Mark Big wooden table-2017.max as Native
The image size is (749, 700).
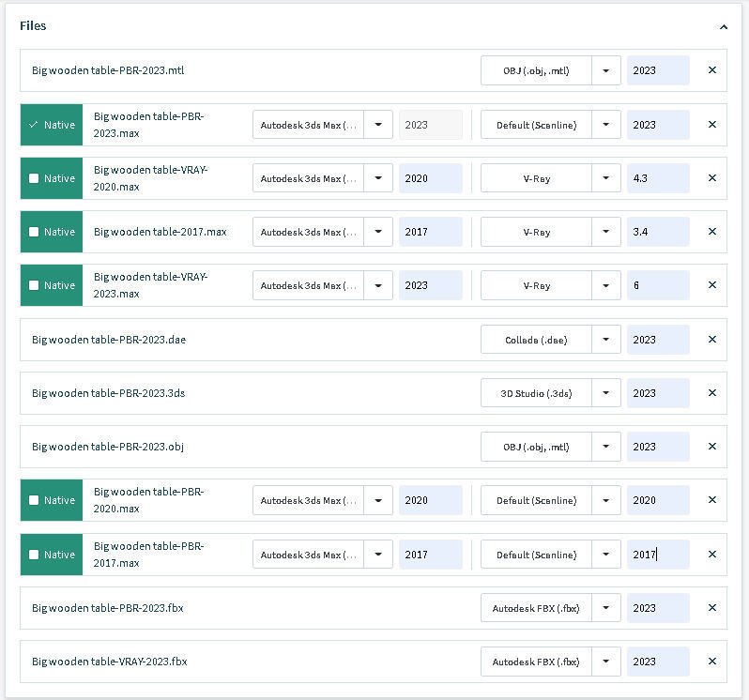click(x=34, y=232)
